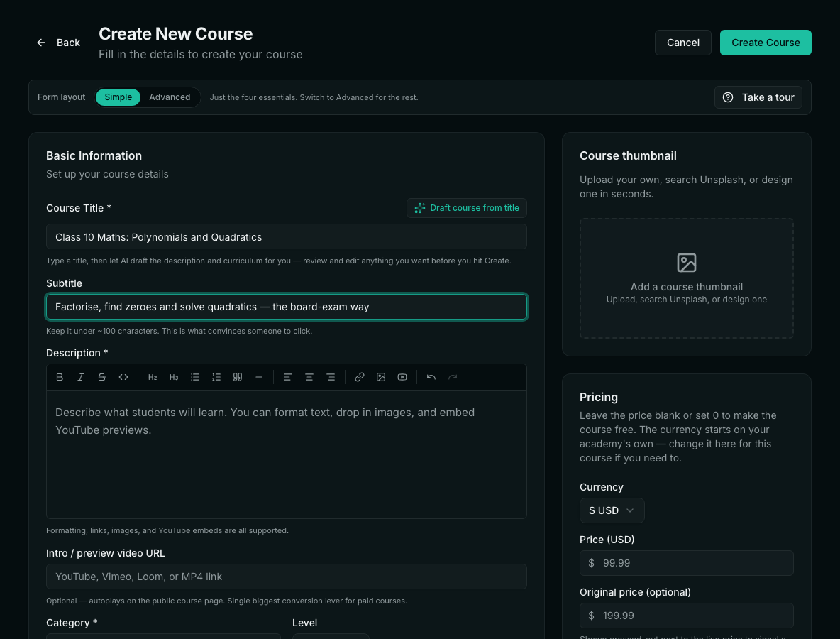Insert a hyperlink in description
Viewport: 840px width, 639px height.
[360, 378]
